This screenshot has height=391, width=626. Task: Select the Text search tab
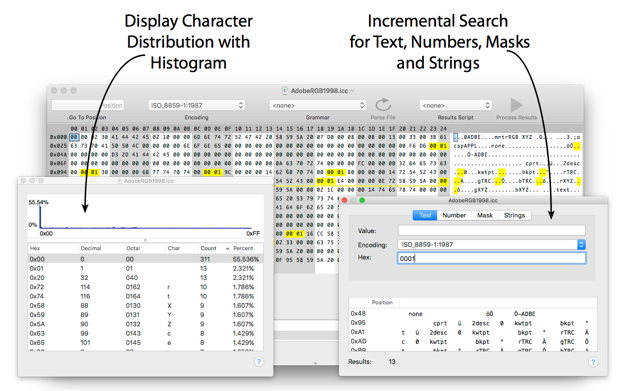coord(425,215)
